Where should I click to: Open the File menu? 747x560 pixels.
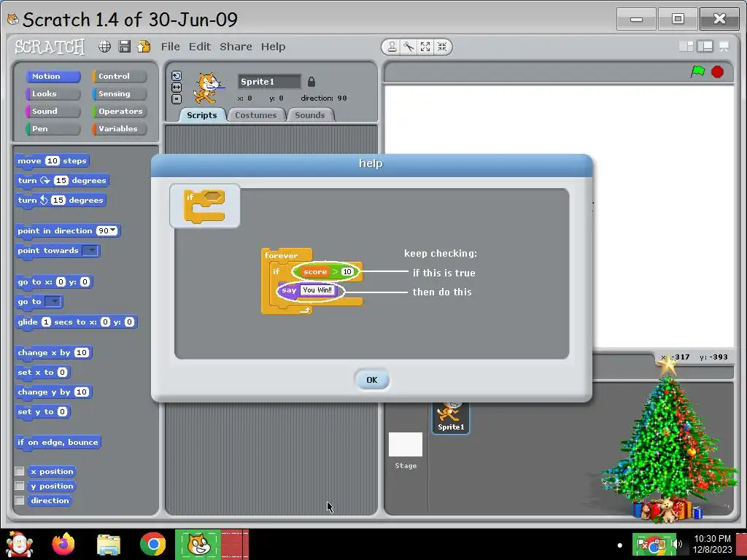click(171, 46)
